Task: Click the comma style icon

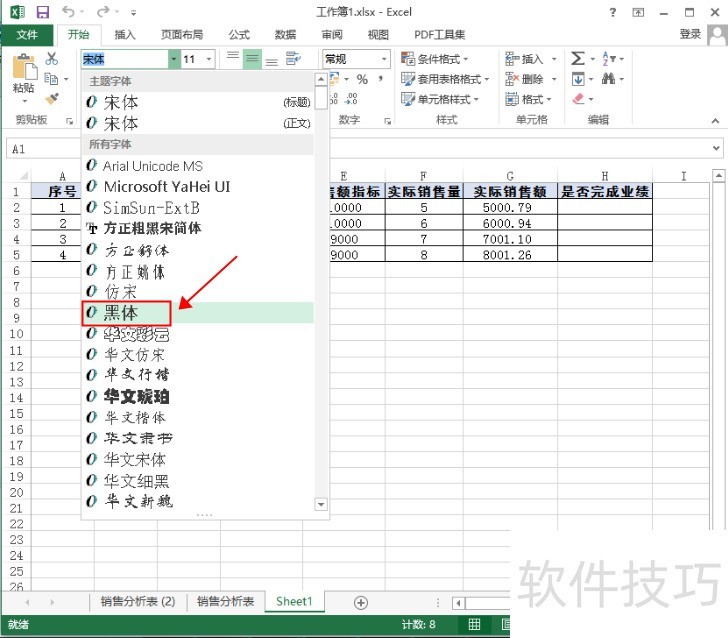Action: (381, 79)
